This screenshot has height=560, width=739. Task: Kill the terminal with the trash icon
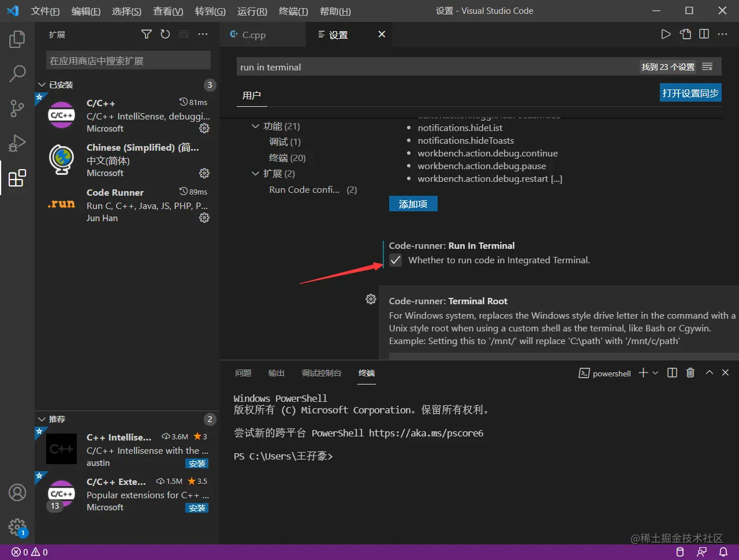coord(691,373)
